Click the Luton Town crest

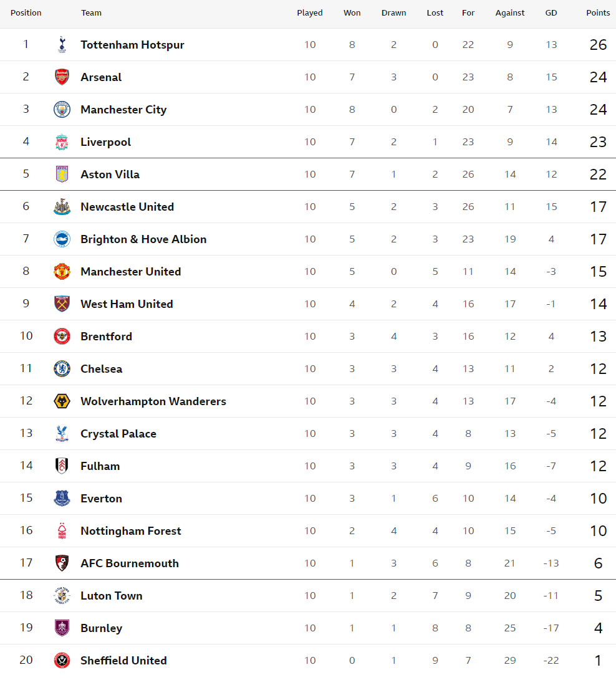tap(62, 595)
